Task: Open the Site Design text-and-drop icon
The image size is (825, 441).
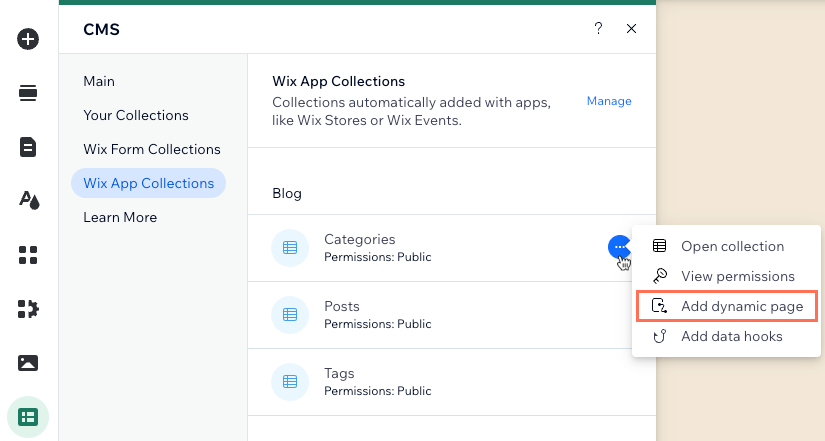Action: point(29,201)
